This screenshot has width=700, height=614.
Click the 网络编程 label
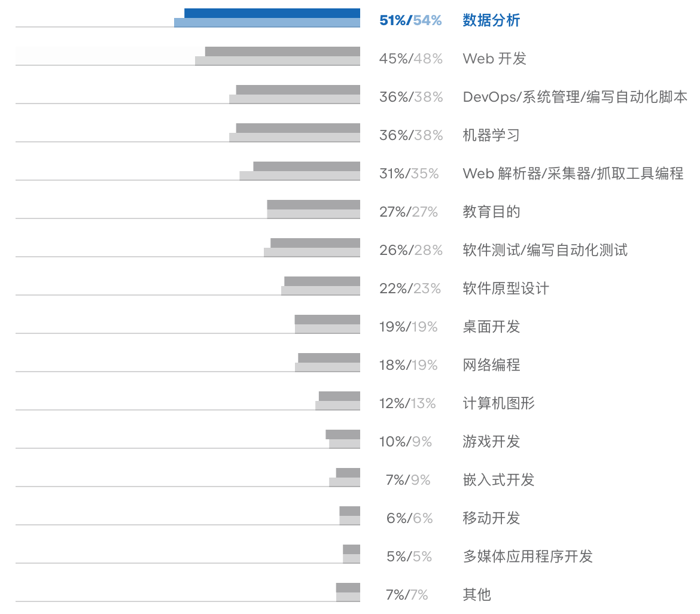(491, 365)
